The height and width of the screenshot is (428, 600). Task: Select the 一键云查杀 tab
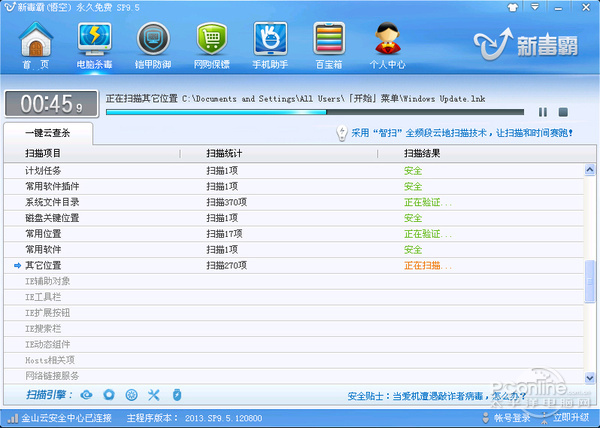48,133
